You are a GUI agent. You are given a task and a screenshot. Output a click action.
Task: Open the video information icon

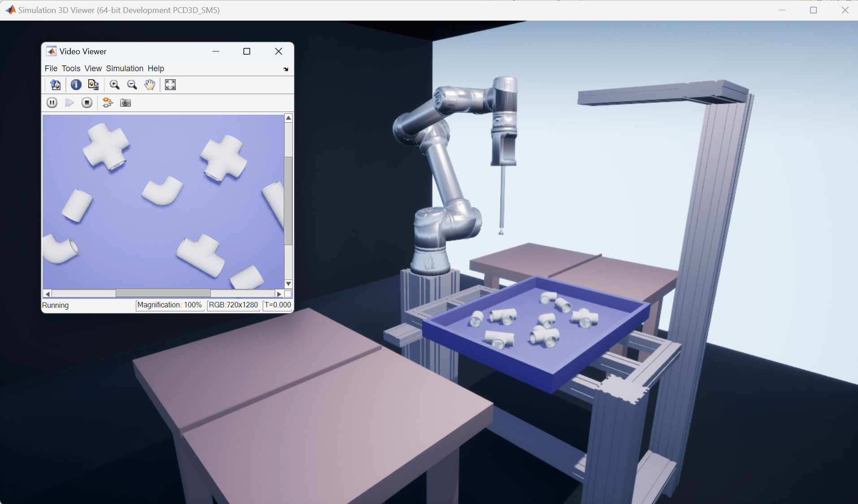coord(76,85)
